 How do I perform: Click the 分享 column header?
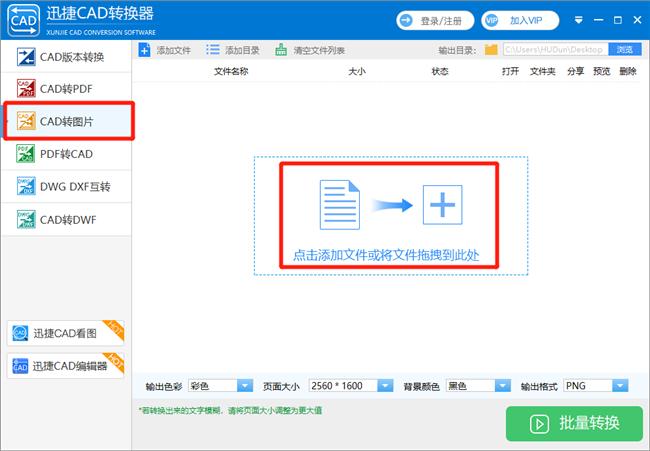(x=575, y=71)
